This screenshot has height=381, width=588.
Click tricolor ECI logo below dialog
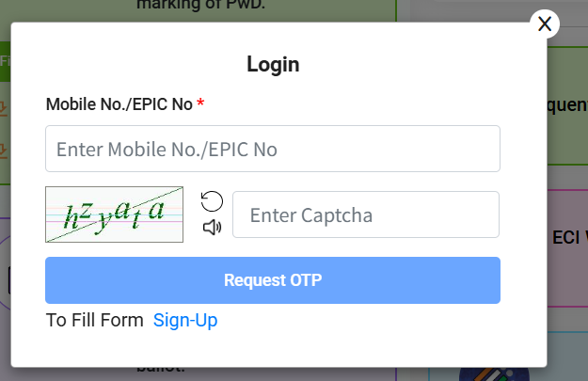[494, 373]
